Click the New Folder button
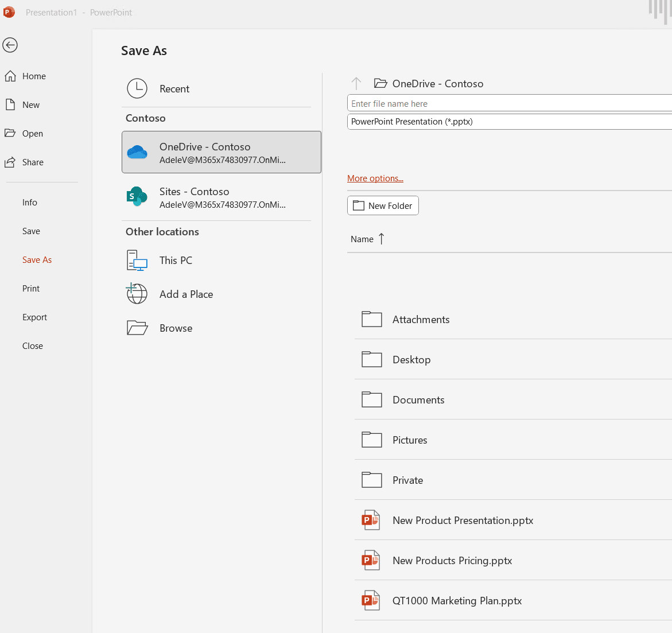This screenshot has height=633, width=672. (383, 205)
